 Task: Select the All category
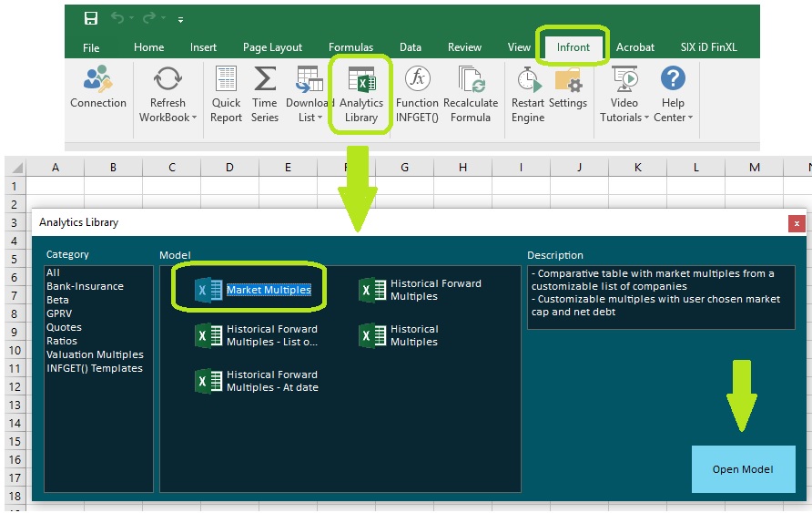click(x=53, y=272)
